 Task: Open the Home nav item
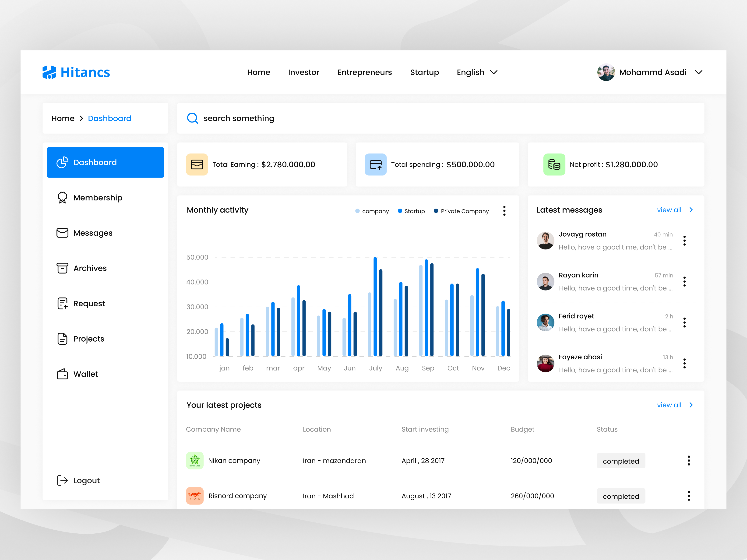(259, 72)
